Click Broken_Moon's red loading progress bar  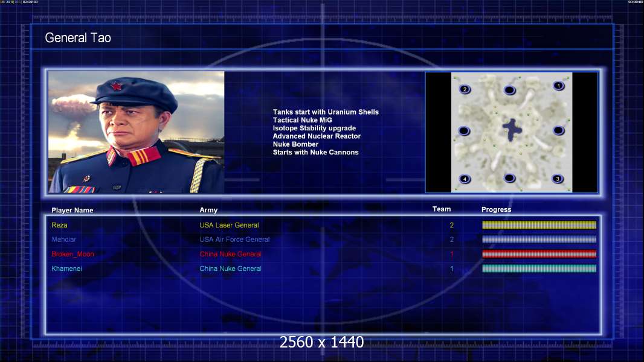(539, 254)
